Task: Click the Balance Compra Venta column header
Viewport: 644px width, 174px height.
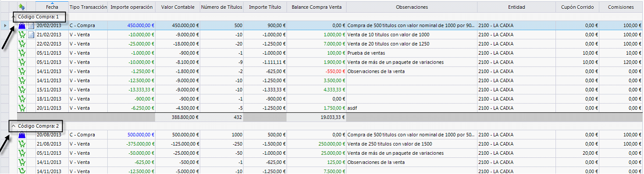Action: (317, 7)
